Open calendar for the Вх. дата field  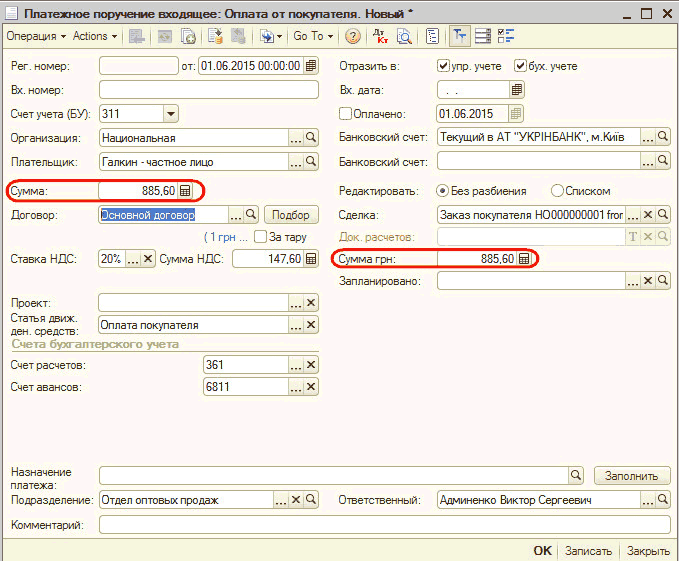[516, 90]
